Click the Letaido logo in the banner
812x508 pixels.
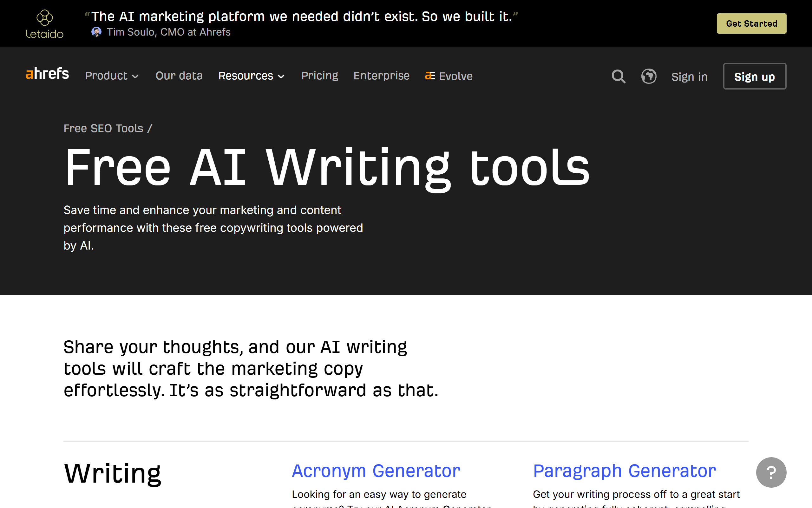pos(44,24)
